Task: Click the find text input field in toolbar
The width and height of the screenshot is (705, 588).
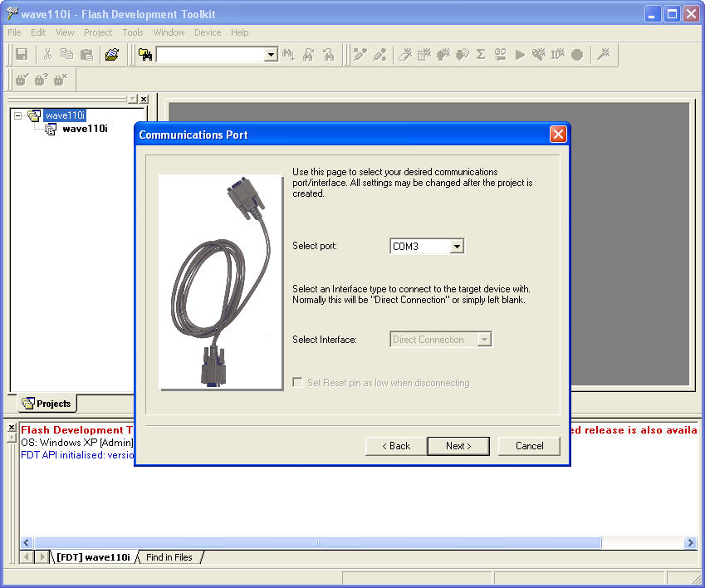Action: [210, 55]
